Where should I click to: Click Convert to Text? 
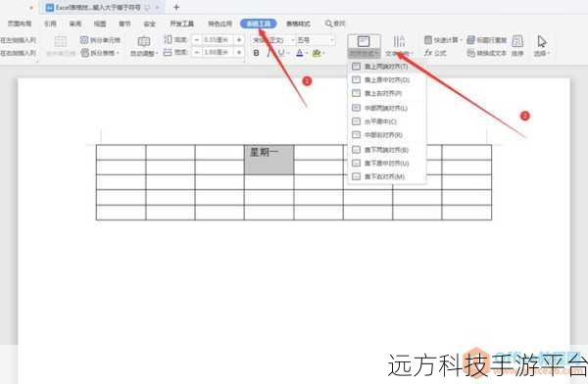click(x=486, y=53)
